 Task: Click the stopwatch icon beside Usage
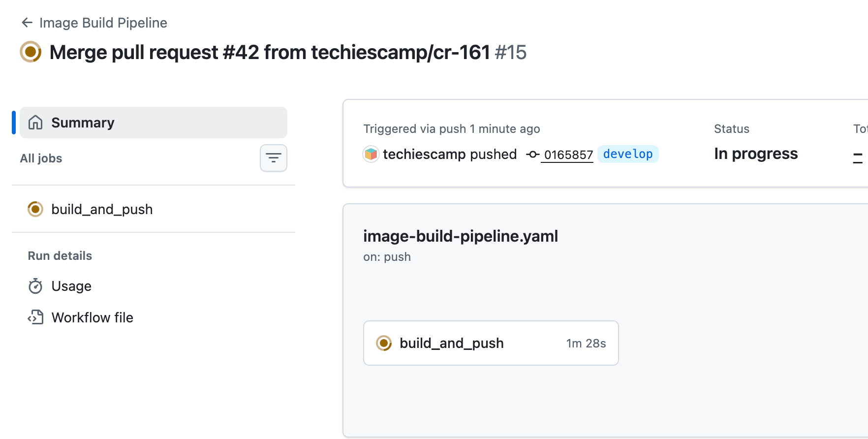click(x=35, y=286)
